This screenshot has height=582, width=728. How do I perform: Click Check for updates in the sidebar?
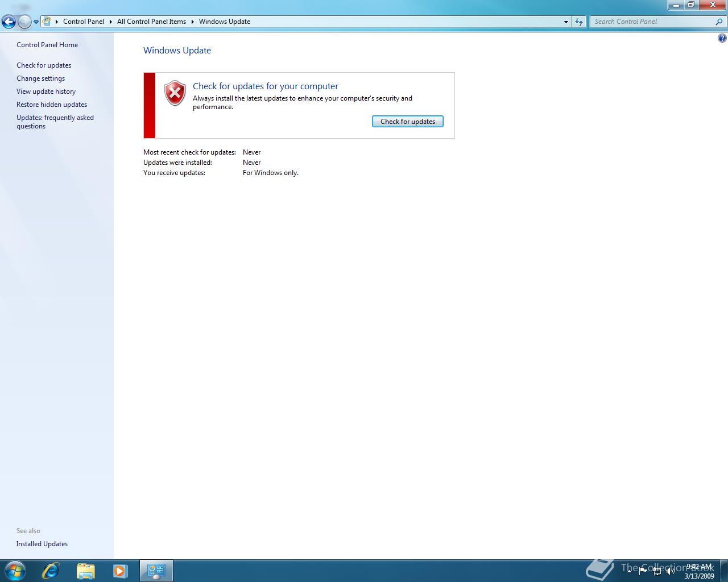point(44,65)
